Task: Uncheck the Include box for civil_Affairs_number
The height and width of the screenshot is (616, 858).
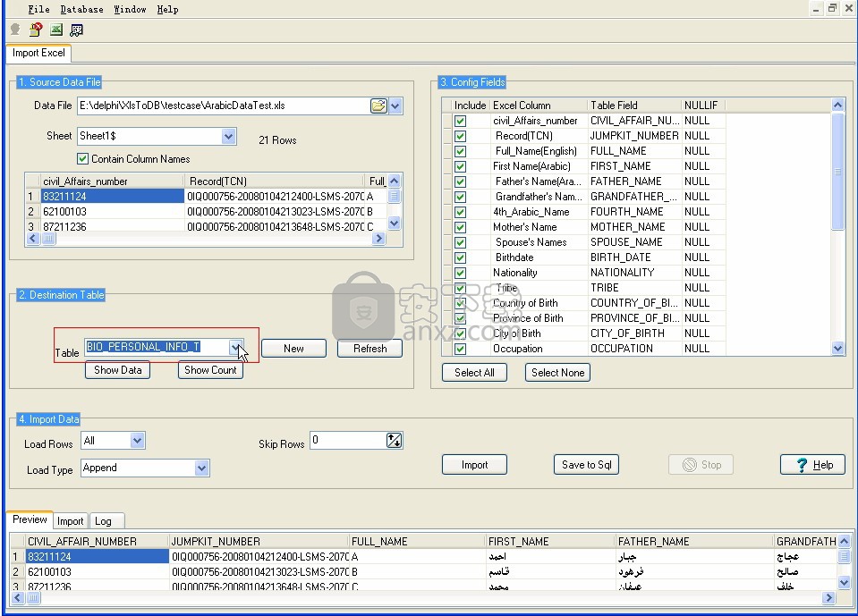Action: [x=460, y=121]
